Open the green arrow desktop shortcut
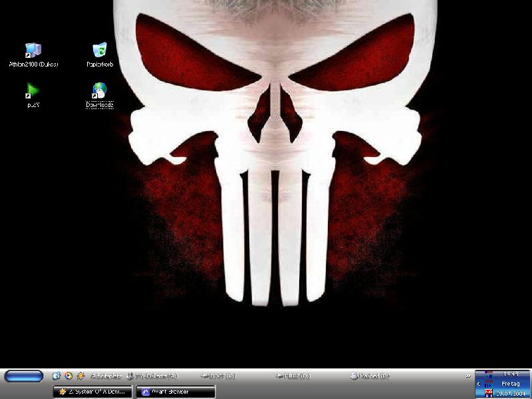Image resolution: width=532 pixels, height=399 pixels. click(33, 95)
